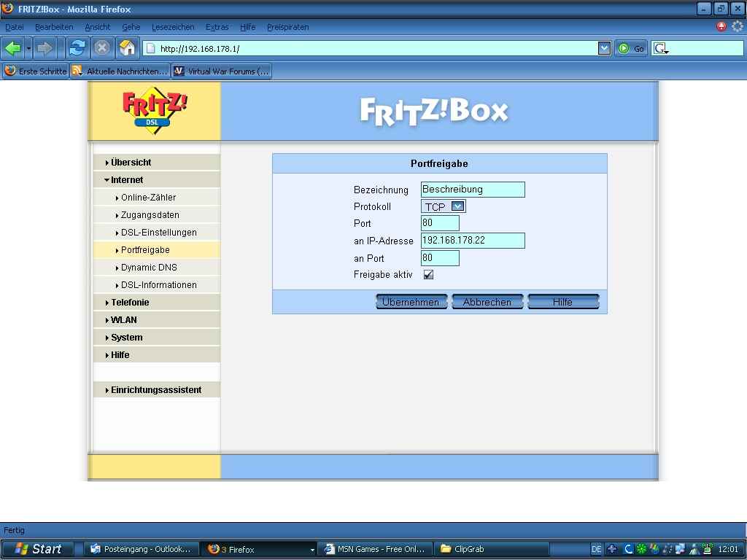
Task: Open the Einrichtungsassistent item
Action: point(157,390)
